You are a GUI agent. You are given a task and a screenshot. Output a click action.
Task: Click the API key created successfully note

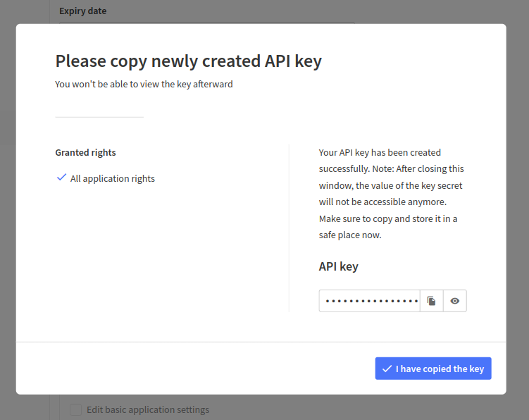click(392, 194)
